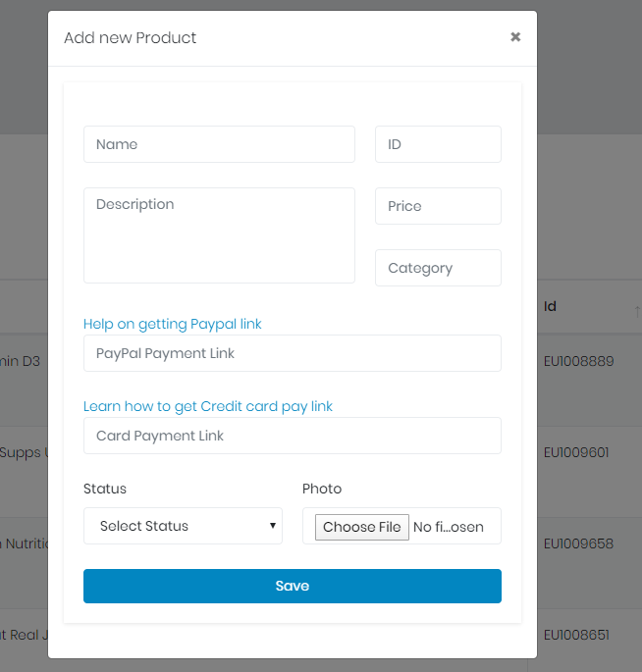The height and width of the screenshot is (672, 642).
Task: Focus the ID text field
Action: point(438,144)
